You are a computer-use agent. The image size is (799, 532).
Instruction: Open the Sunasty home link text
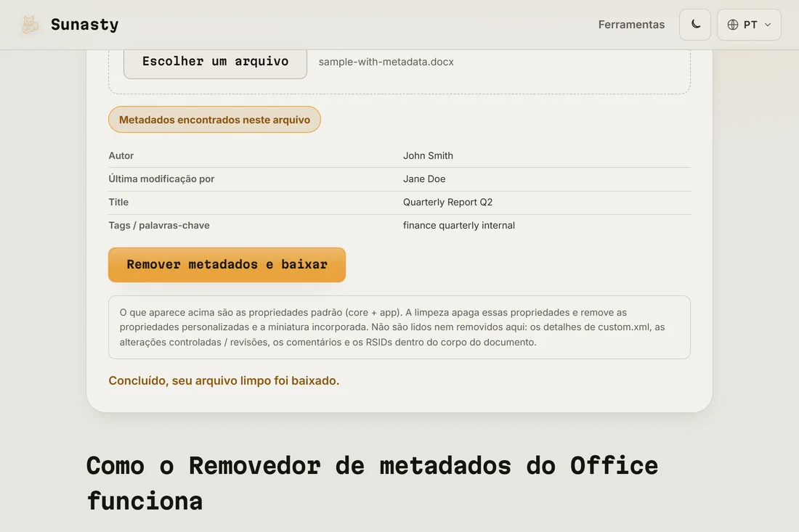pos(84,25)
